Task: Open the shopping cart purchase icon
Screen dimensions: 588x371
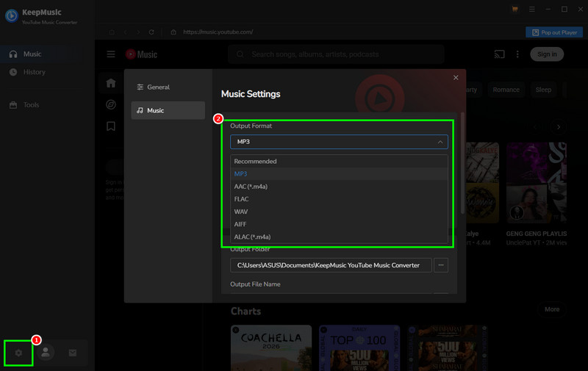Action: tap(515, 9)
